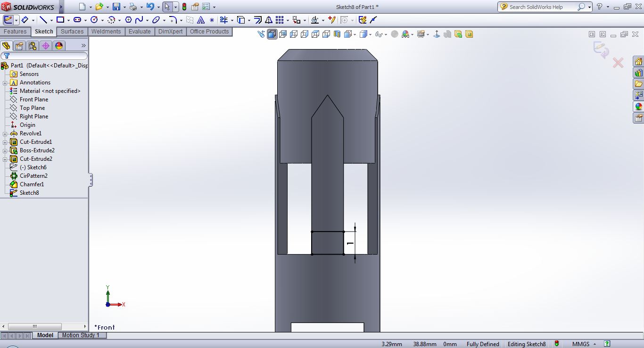
Task: Toggle the Normal To view orientation icon
Action: pyautogui.click(x=437, y=34)
